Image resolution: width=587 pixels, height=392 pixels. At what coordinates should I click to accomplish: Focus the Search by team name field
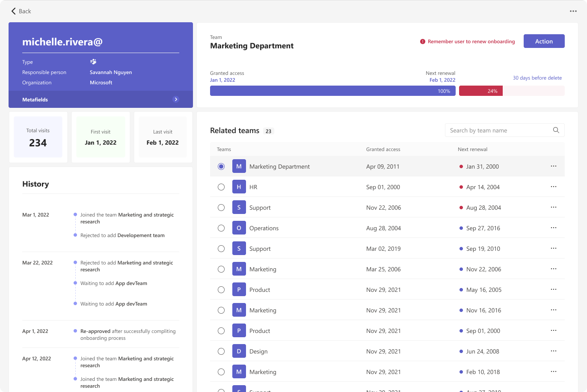coord(498,131)
